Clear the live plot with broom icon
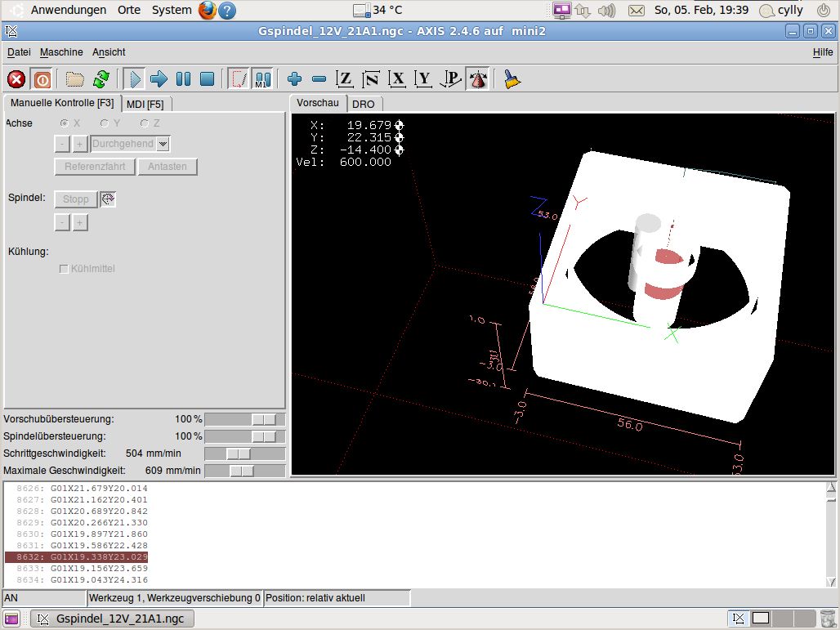This screenshot has height=630, width=840. click(x=512, y=79)
